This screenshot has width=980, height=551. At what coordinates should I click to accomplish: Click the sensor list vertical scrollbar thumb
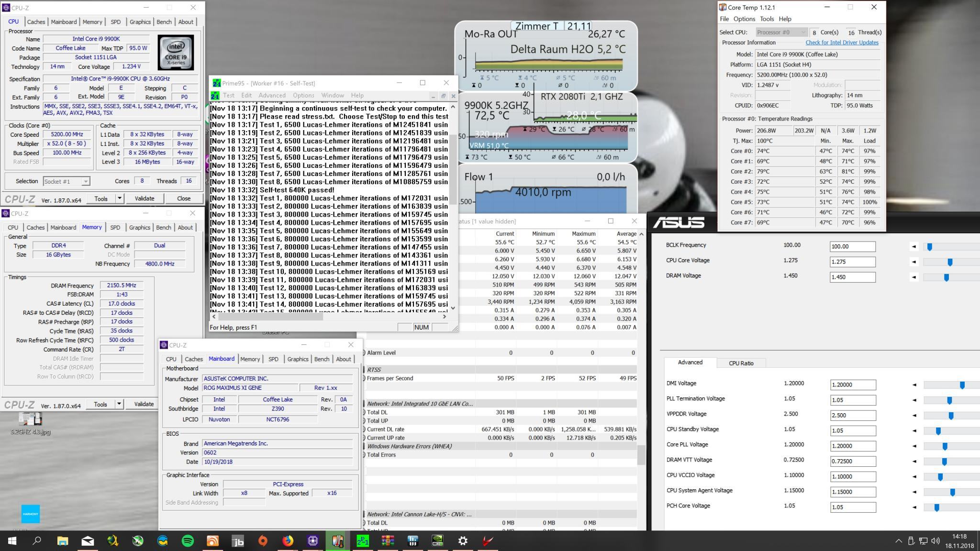click(x=641, y=454)
